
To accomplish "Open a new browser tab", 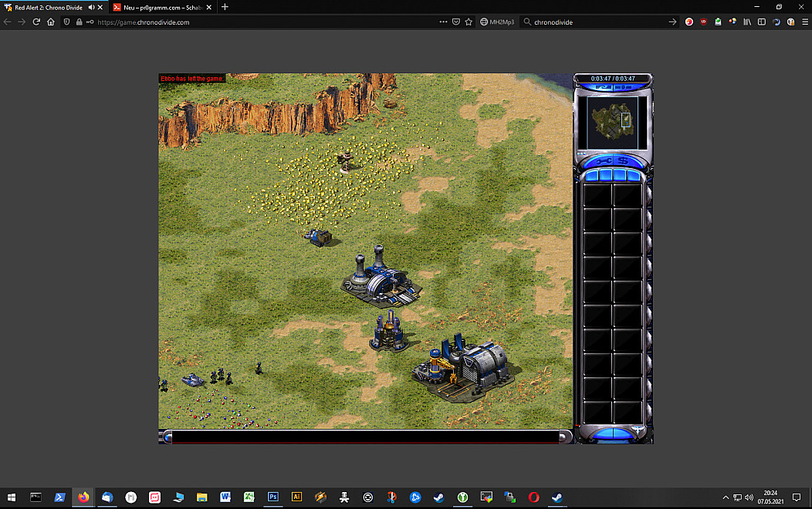I will (x=225, y=7).
